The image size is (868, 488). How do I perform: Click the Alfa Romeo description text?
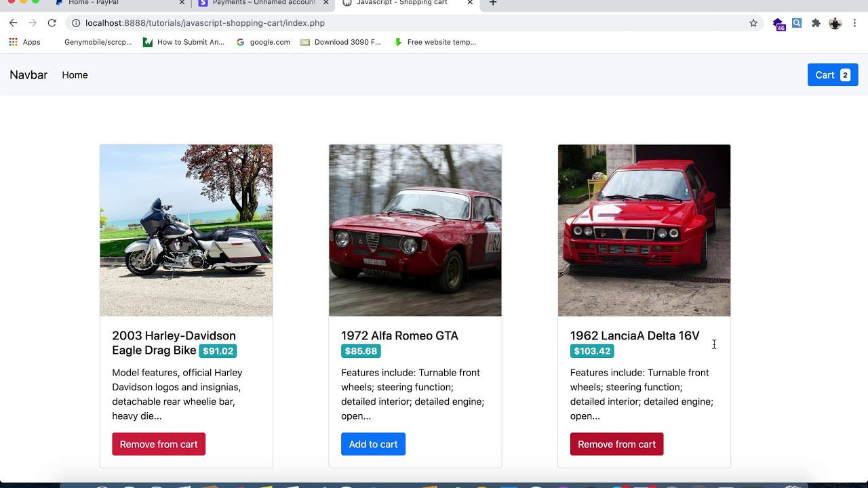412,394
